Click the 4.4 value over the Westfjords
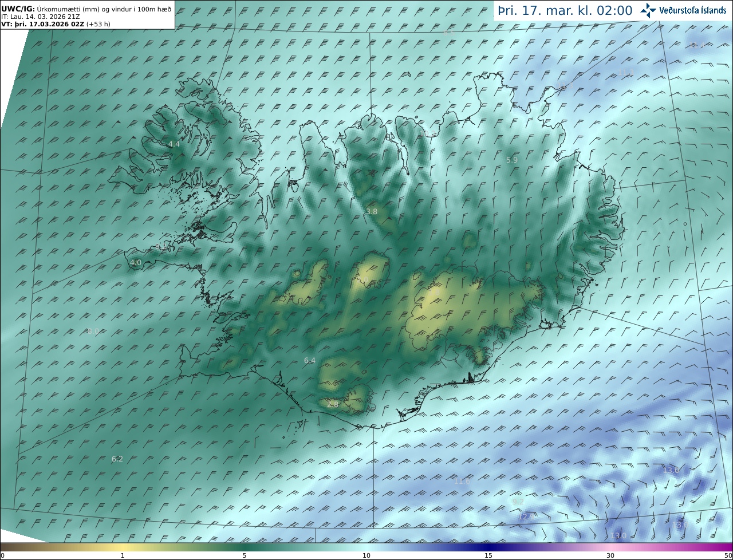 point(174,144)
